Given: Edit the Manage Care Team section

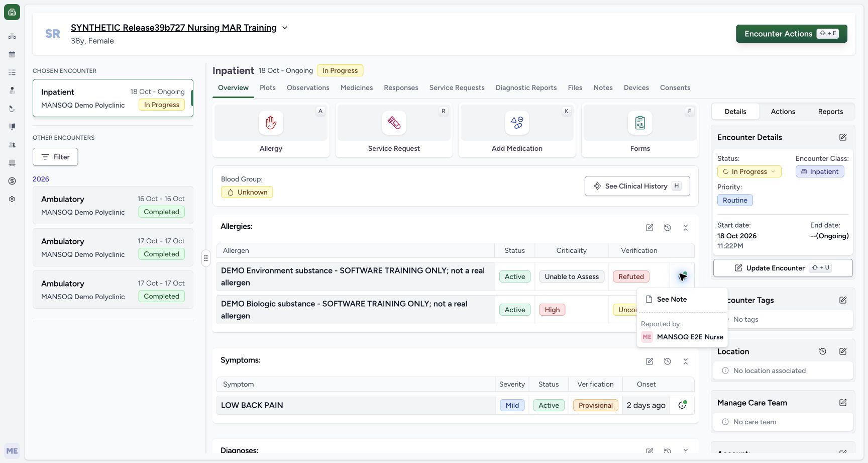Looking at the screenshot, I should coord(843,403).
